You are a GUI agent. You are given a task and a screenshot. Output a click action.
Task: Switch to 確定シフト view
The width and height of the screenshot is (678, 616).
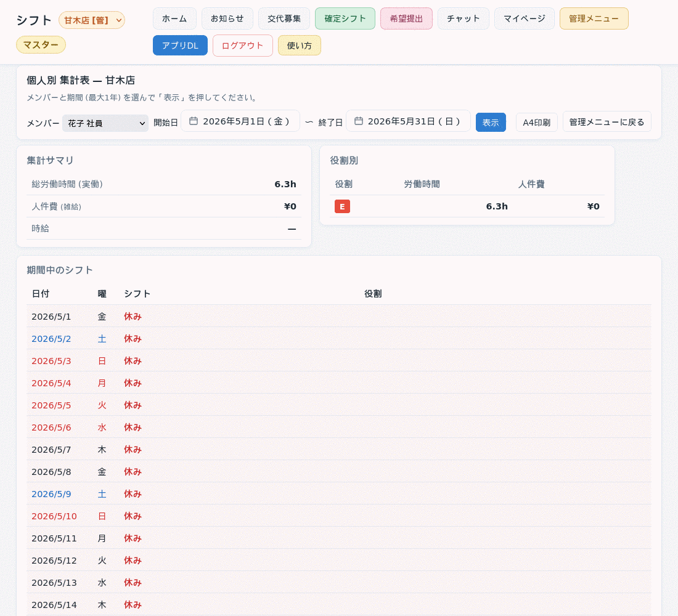tap(345, 18)
